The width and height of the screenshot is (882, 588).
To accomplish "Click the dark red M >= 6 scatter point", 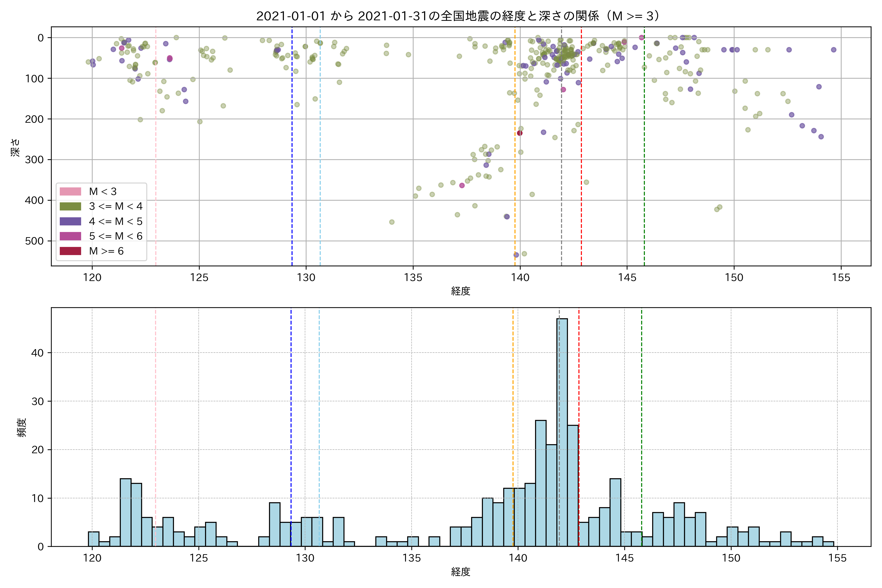I will coord(519,133).
